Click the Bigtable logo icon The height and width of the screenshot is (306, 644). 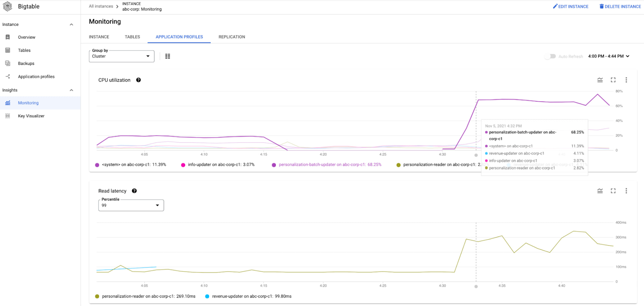pyautogui.click(x=8, y=6)
